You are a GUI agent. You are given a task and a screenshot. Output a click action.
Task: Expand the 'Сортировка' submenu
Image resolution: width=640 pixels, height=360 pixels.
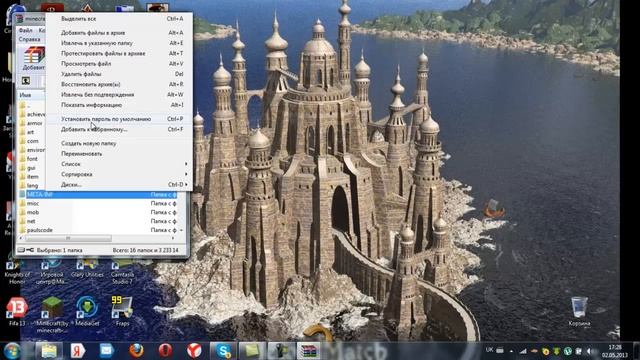tap(119, 174)
